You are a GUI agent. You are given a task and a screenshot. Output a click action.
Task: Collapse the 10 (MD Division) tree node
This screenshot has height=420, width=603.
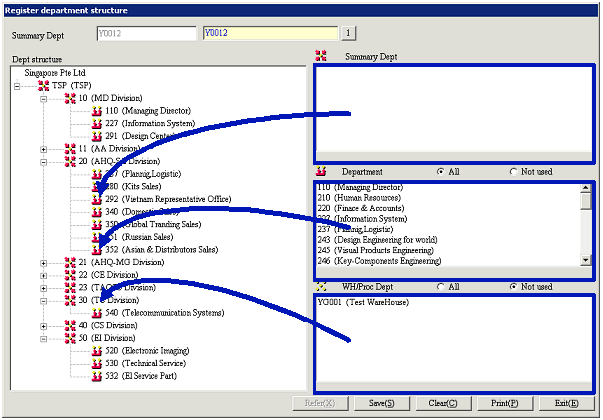(43, 98)
